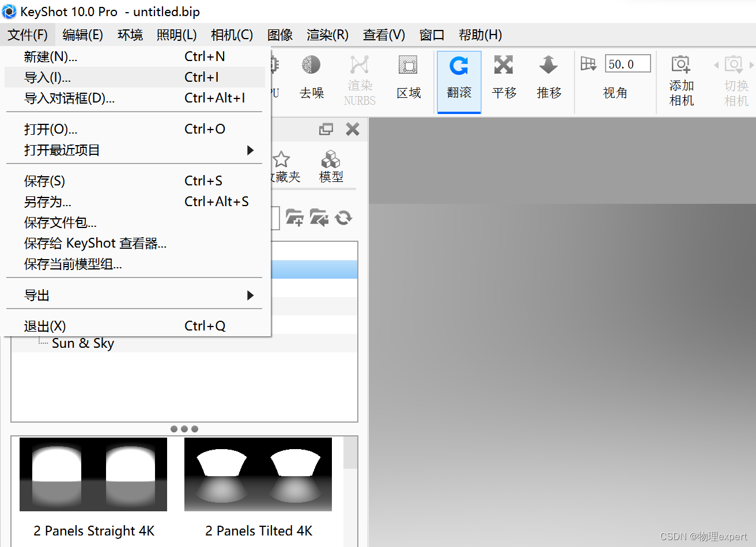
Task: Choose 导入(I)... from the File menu
Action: click(134, 77)
